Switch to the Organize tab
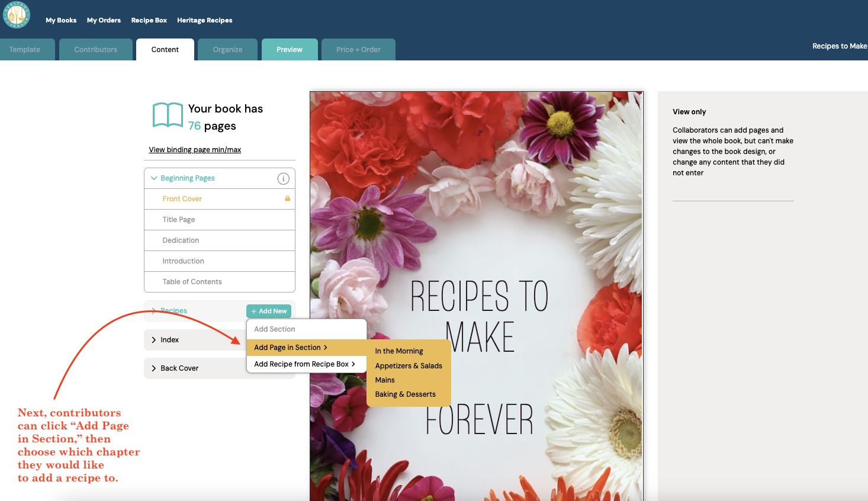Image resolution: width=868 pixels, height=501 pixels. click(227, 49)
